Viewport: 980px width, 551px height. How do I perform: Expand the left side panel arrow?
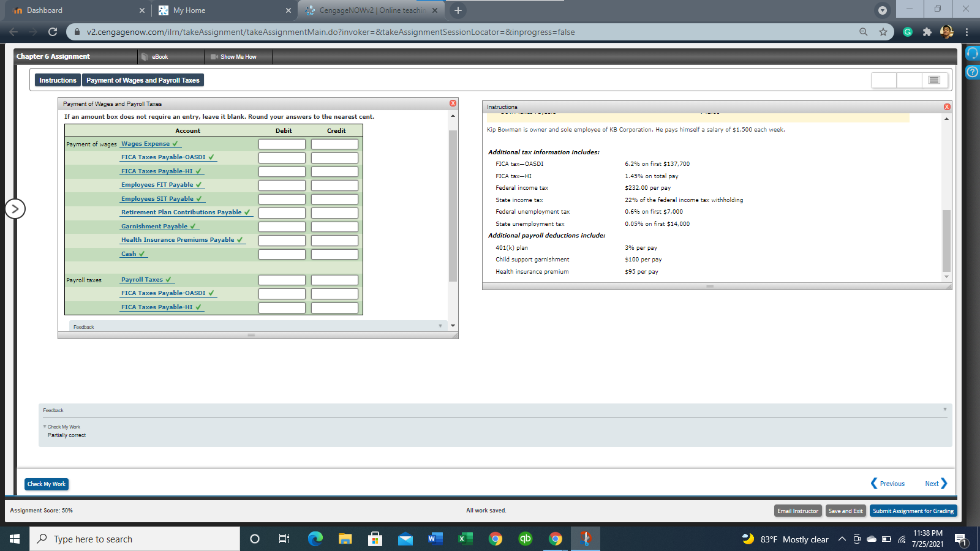[15, 209]
